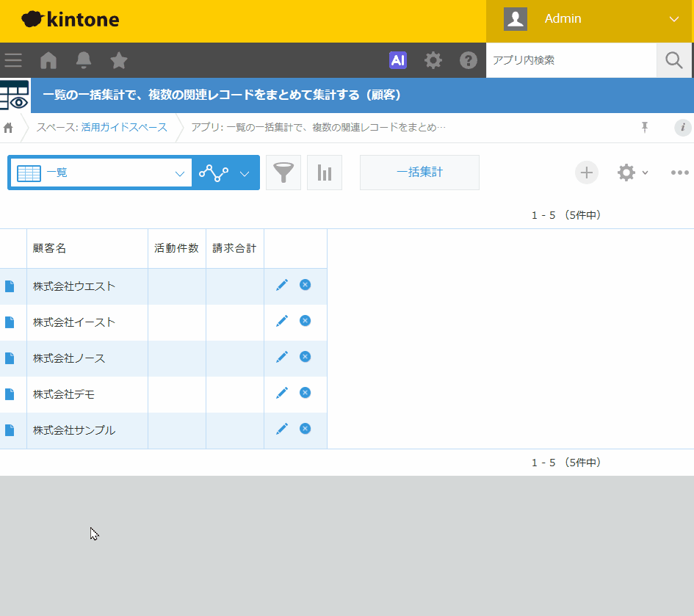
Task: Open the kintone settings gear in header
Action: [x=433, y=60]
